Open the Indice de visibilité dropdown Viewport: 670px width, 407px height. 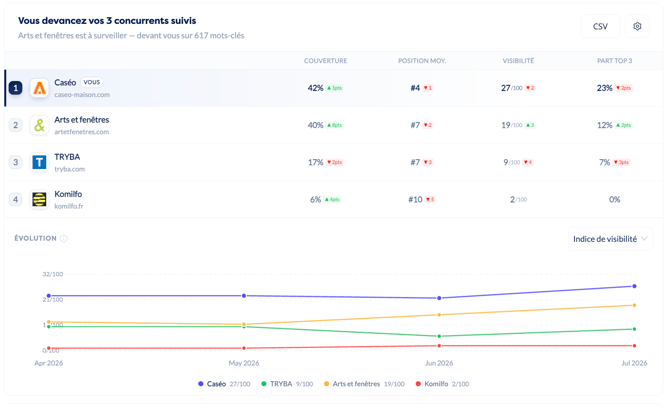(610, 239)
